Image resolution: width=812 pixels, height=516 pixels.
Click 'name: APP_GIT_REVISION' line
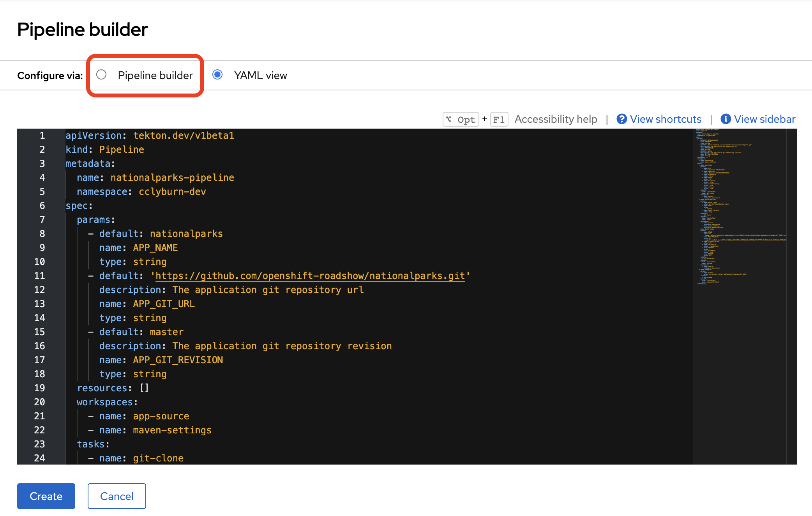click(161, 360)
